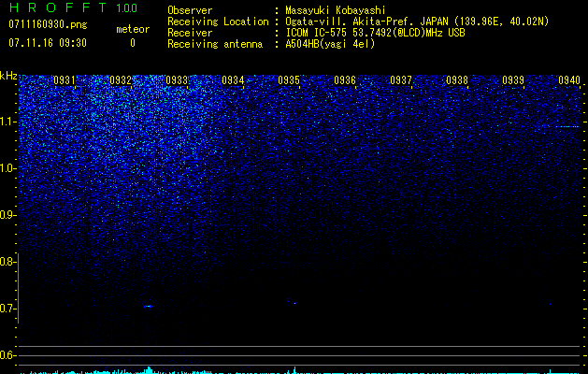The image size is (588, 374).
Task: Click the Receiving antenna label
Action: click(x=215, y=44)
